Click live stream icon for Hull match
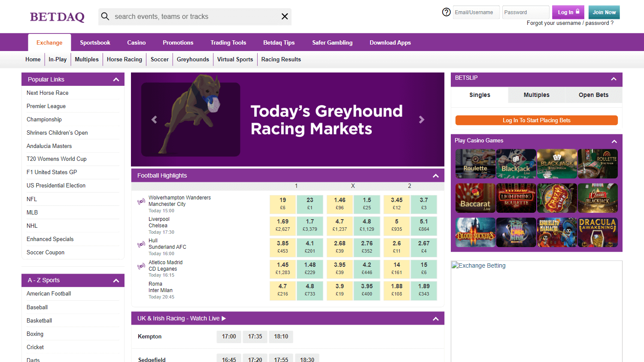This screenshot has height=362, width=644. click(x=141, y=244)
